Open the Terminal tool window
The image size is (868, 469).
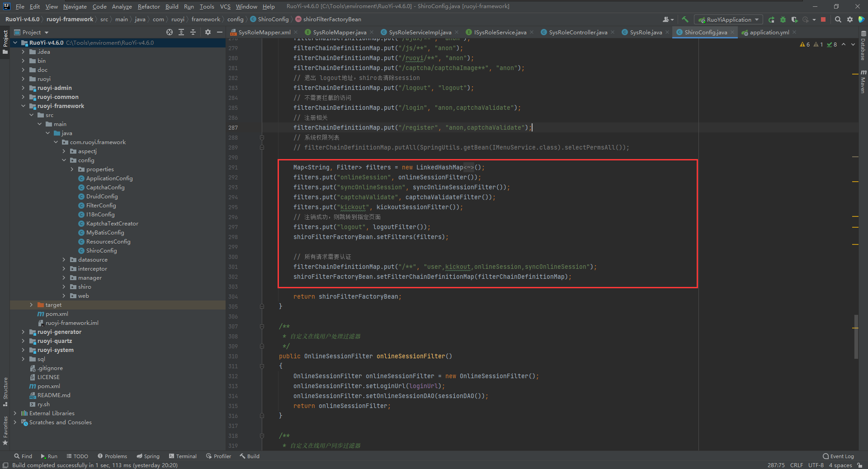click(183, 456)
